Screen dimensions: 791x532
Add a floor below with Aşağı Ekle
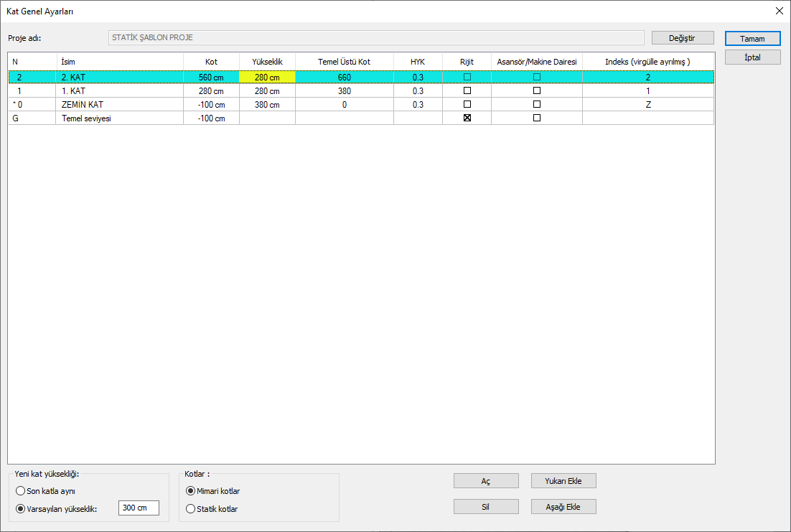click(x=563, y=507)
